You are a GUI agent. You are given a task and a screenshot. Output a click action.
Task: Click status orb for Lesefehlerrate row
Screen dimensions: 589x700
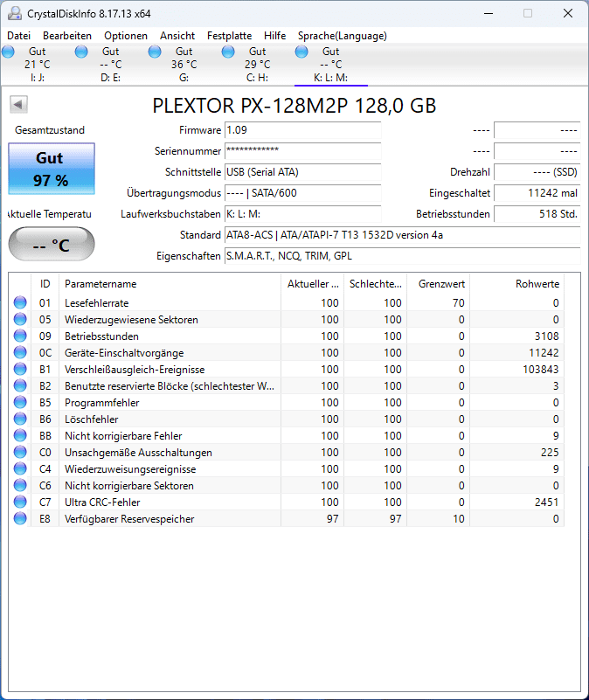click(x=20, y=302)
